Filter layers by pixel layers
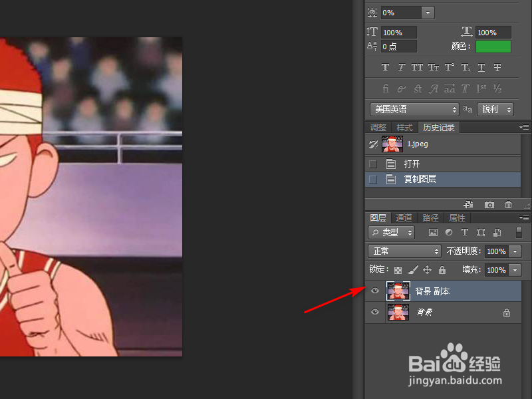This screenshot has height=399, width=532. (433, 232)
